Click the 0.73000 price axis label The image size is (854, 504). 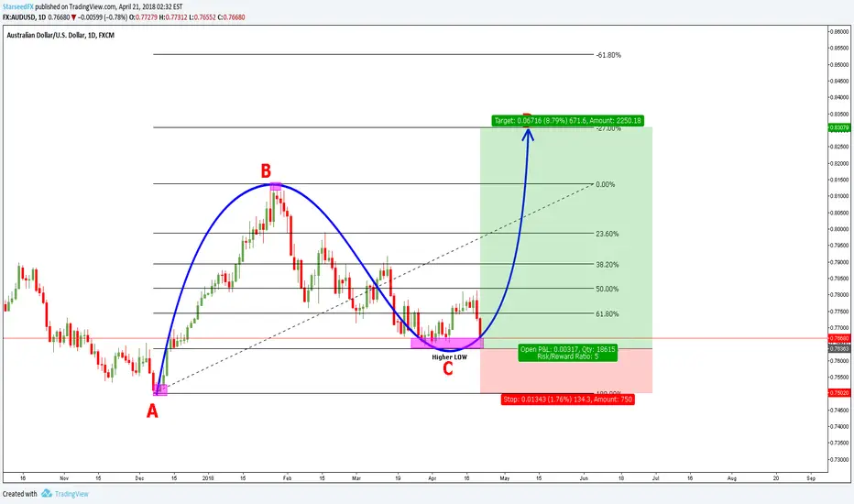point(838,459)
